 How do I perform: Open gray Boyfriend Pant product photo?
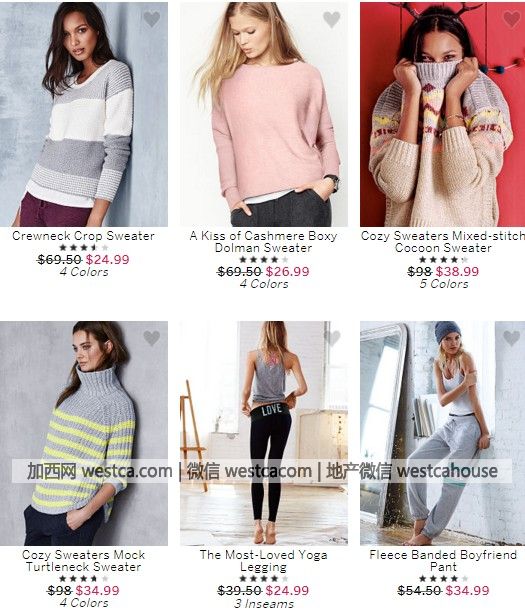[443, 433]
